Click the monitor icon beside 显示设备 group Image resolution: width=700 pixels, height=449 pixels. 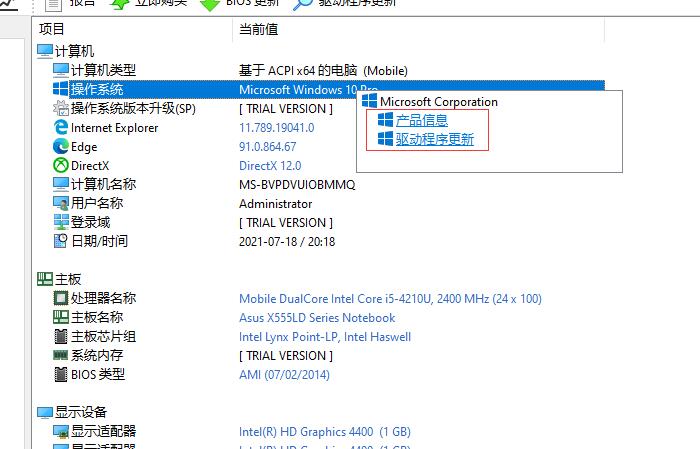(45, 412)
